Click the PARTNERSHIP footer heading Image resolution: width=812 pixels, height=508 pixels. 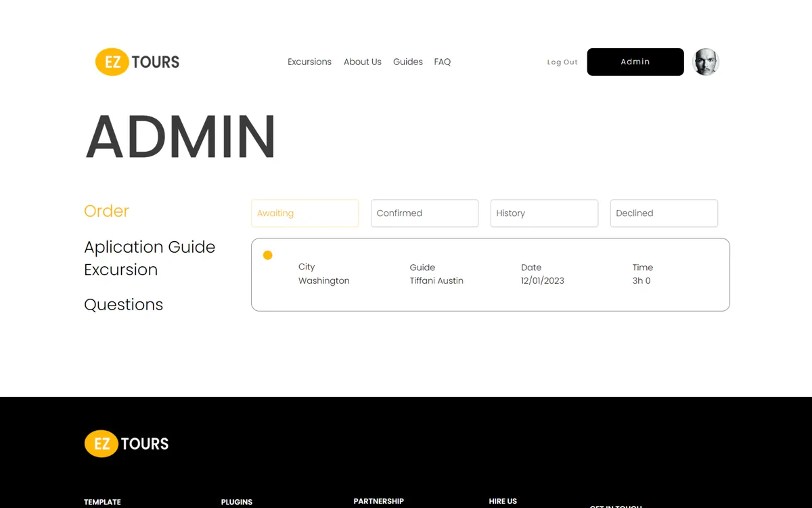tap(379, 501)
